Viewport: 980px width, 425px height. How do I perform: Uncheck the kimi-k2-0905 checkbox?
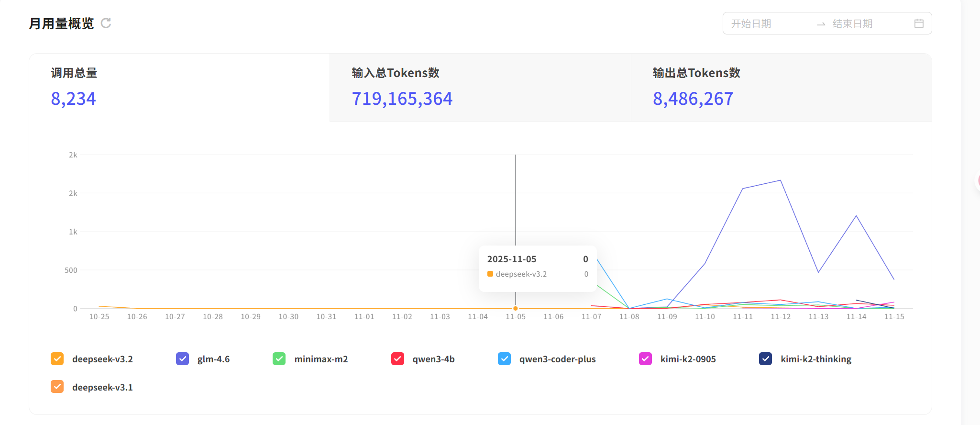coord(645,359)
